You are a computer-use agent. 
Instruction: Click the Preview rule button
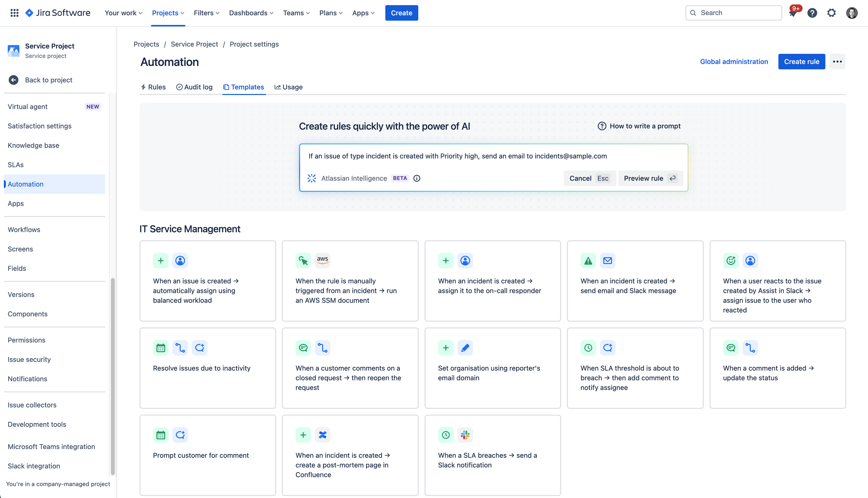tap(650, 178)
